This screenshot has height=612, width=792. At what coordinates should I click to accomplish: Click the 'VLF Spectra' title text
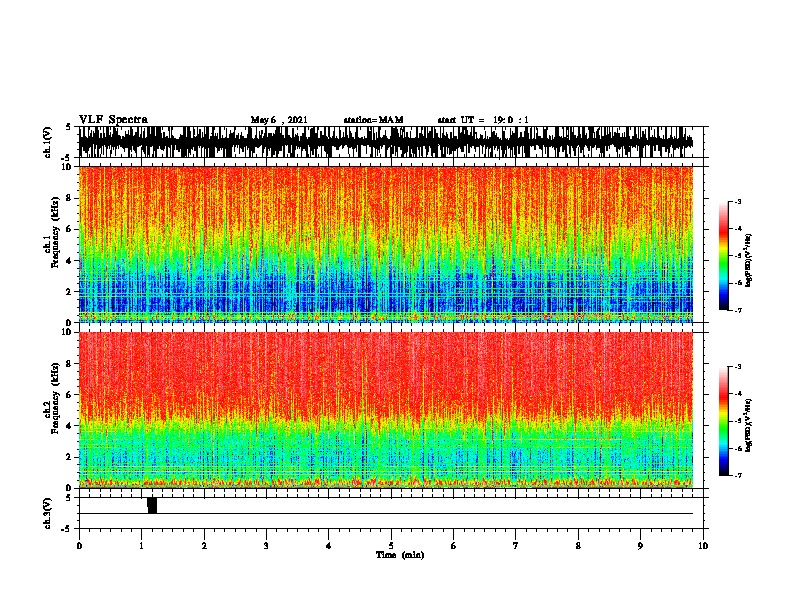point(113,120)
